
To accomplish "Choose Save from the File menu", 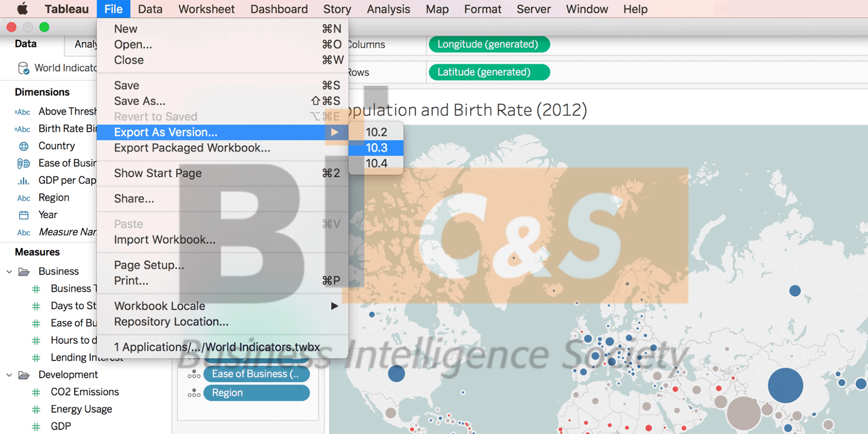I will pyautogui.click(x=222, y=85).
